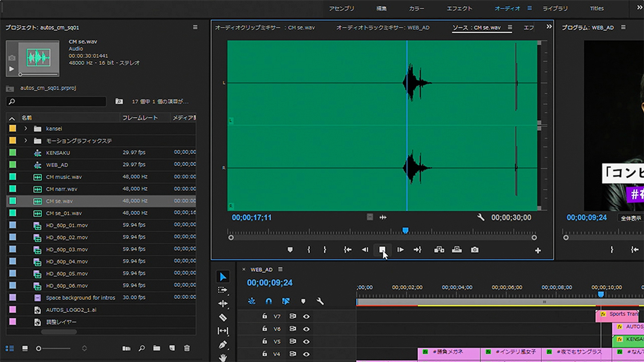The width and height of the screenshot is (644, 362).
Task: Click the Insert button in Source monitor
Action: 439,250
